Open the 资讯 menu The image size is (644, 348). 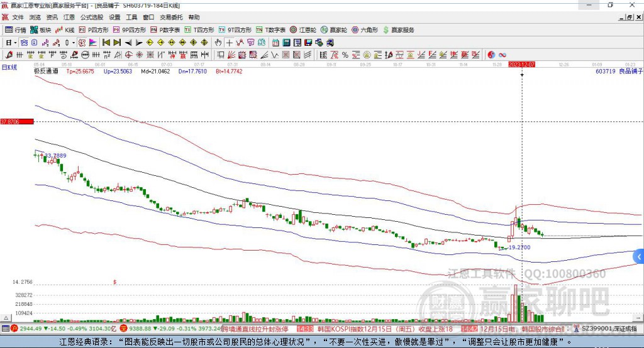(x=52, y=17)
